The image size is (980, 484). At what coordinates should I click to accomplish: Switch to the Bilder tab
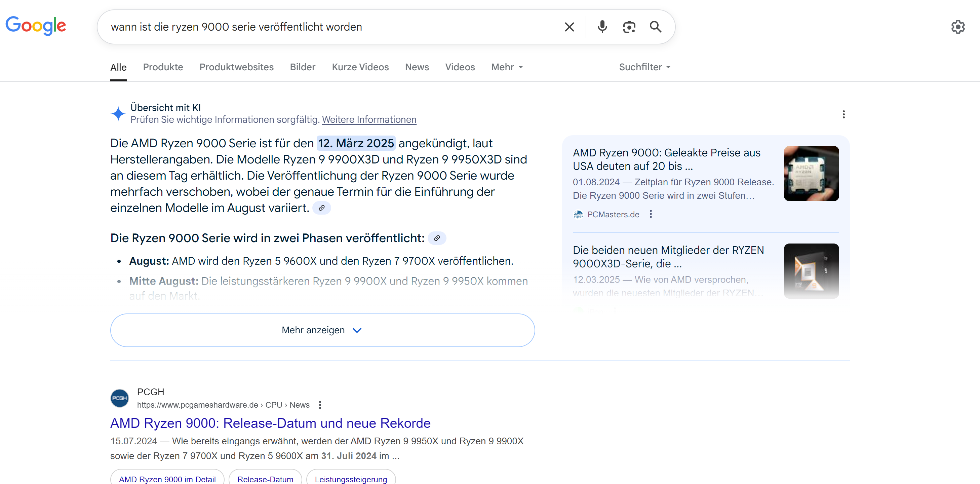click(303, 67)
